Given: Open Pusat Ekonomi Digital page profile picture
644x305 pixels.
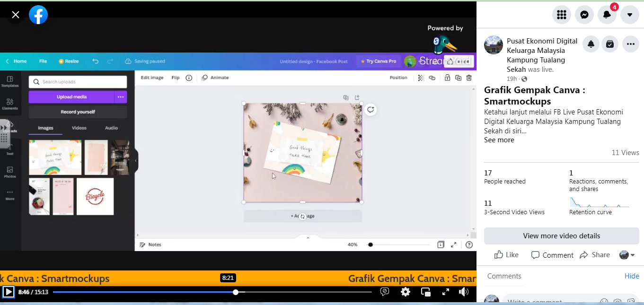Looking at the screenshot, I should [x=494, y=45].
